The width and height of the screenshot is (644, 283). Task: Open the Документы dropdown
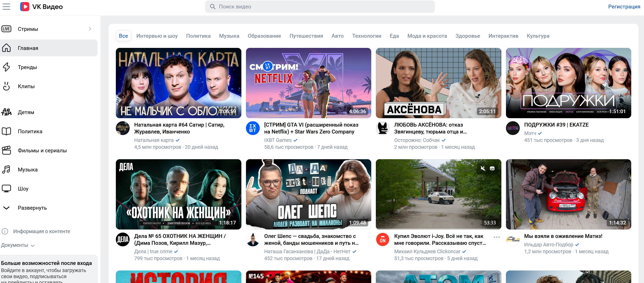(18, 245)
